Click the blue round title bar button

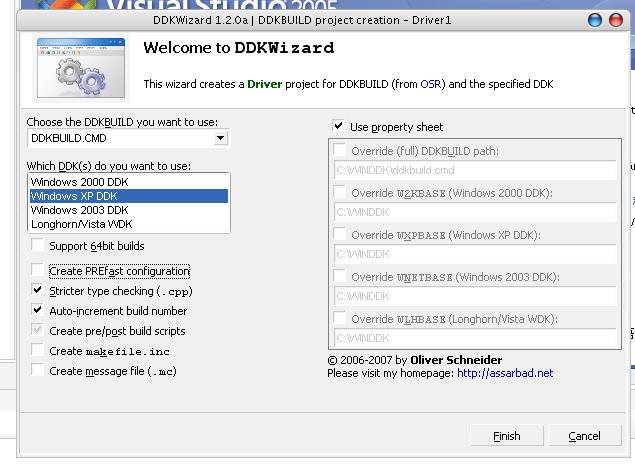[x=595, y=20]
